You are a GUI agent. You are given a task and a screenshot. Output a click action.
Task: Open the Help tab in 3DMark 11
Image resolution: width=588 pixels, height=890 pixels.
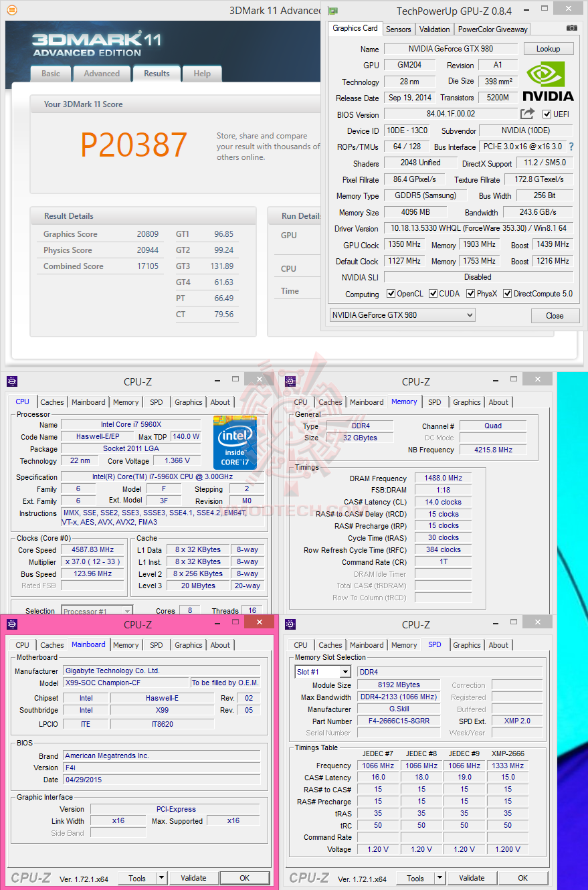tap(202, 74)
